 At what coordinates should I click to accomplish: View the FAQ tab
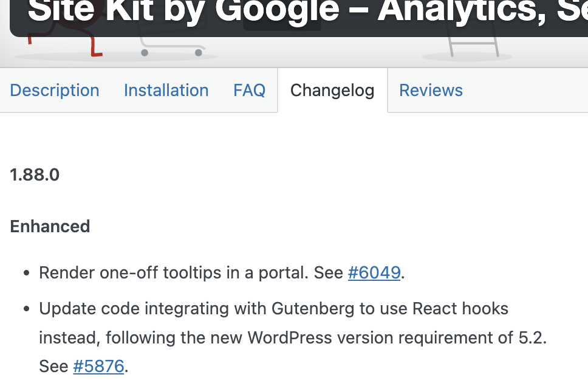[249, 90]
